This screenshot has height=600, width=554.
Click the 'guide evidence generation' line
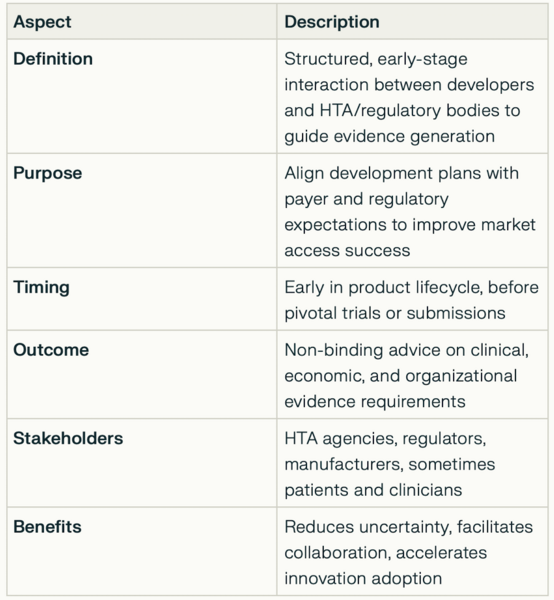[x=389, y=137]
